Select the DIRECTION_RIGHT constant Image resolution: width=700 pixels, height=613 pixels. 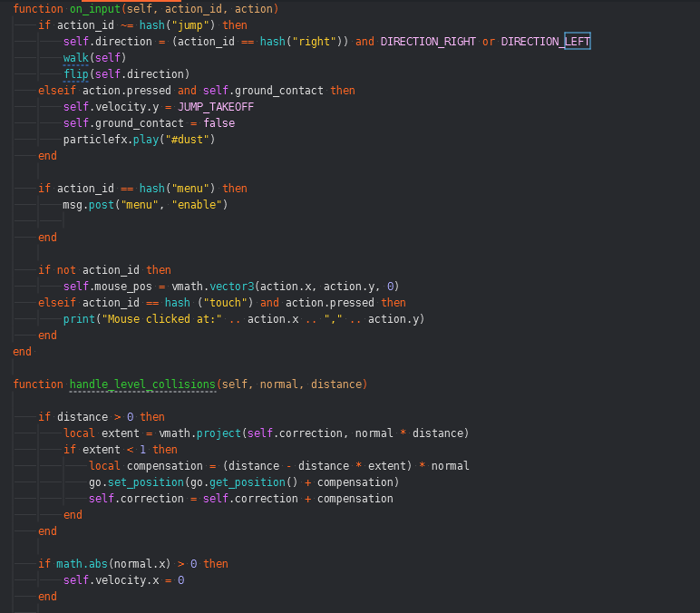[x=427, y=42]
